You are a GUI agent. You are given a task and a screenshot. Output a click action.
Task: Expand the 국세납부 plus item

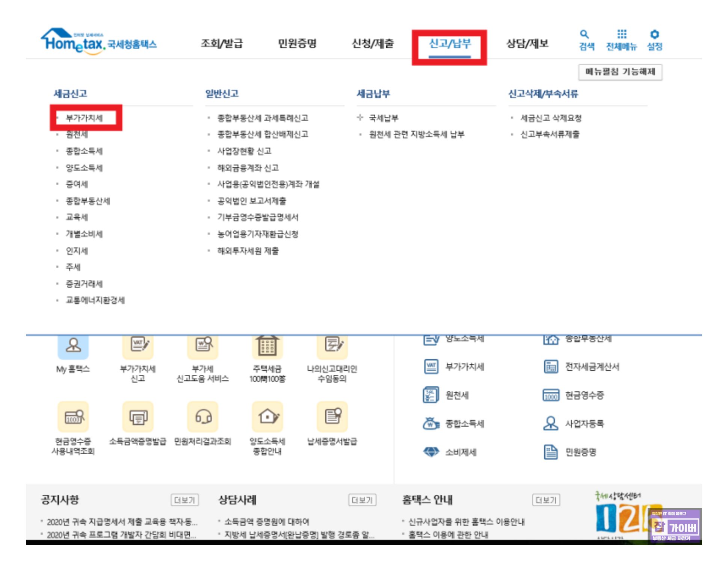pos(360,118)
